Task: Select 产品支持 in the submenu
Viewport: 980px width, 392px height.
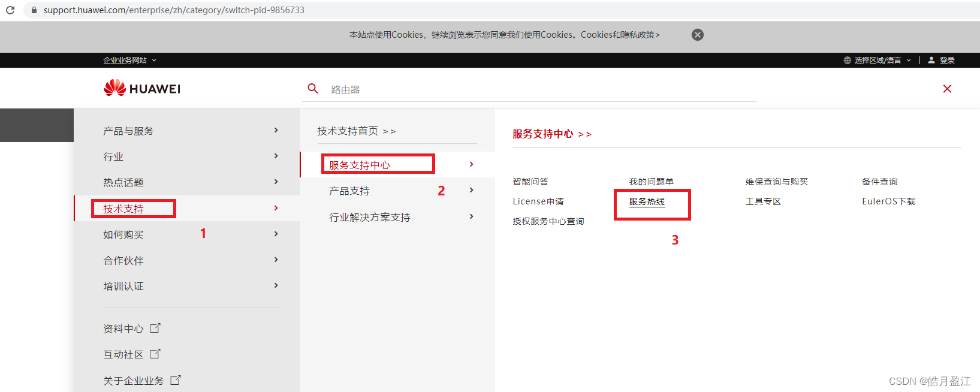Action: 349,191
